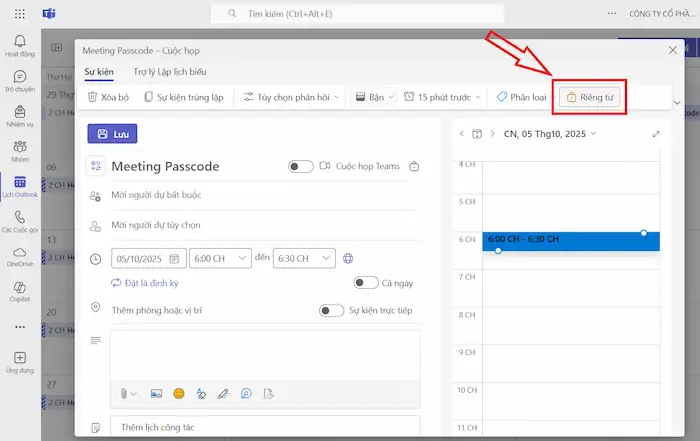Viewport: 700px width, 441px height.
Task: Open OneDrive from the sidebar
Action: pyautogui.click(x=20, y=254)
